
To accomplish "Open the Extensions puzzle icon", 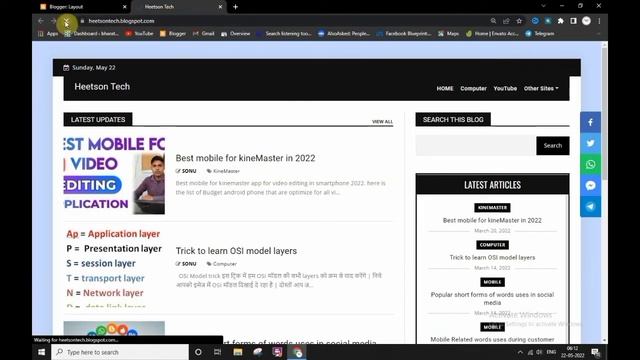I will tap(560, 21).
